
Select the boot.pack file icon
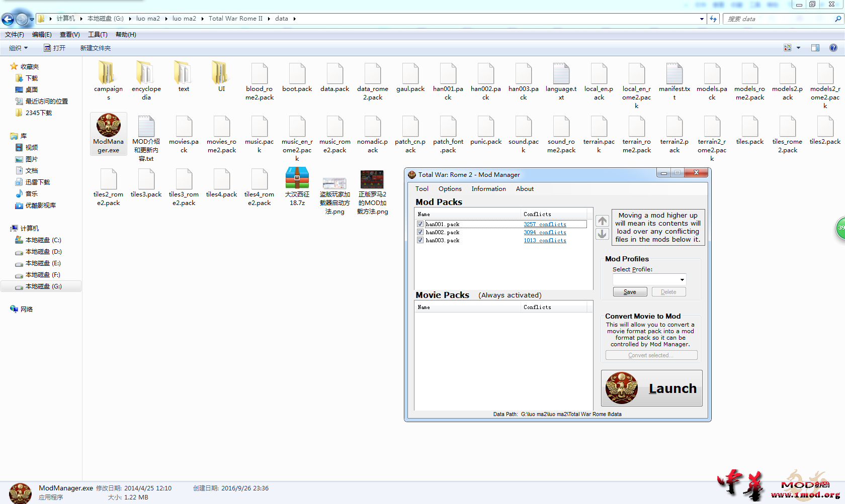(297, 73)
